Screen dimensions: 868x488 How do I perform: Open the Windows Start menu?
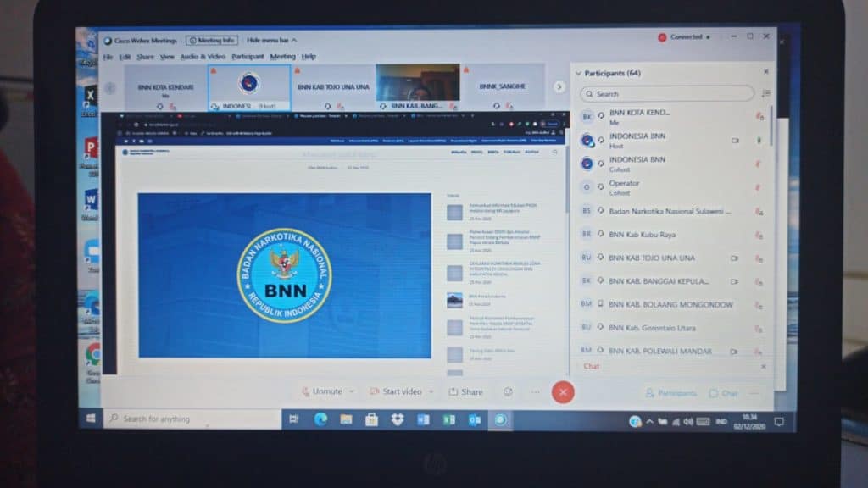(91, 419)
